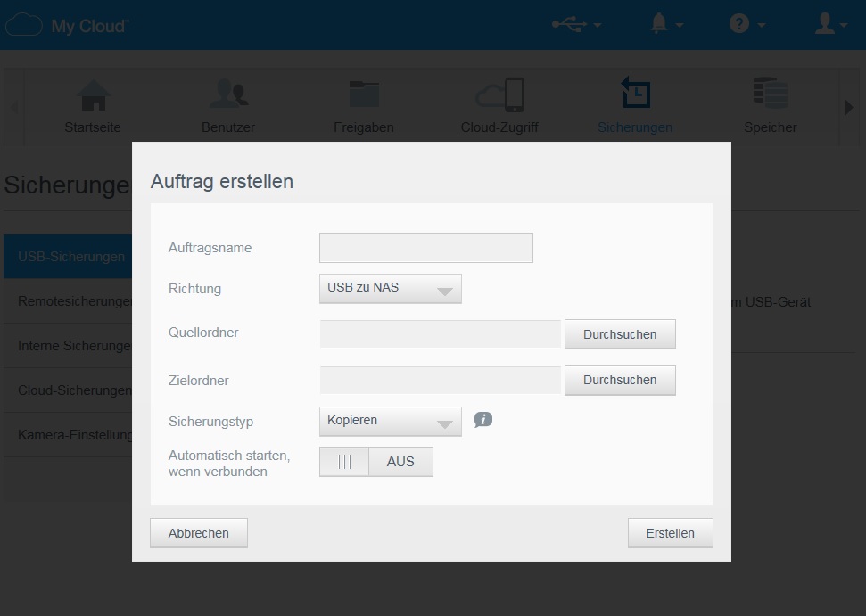
Task: Open the Sicherungstyp dropdown (Kopieren)
Action: [x=391, y=421]
